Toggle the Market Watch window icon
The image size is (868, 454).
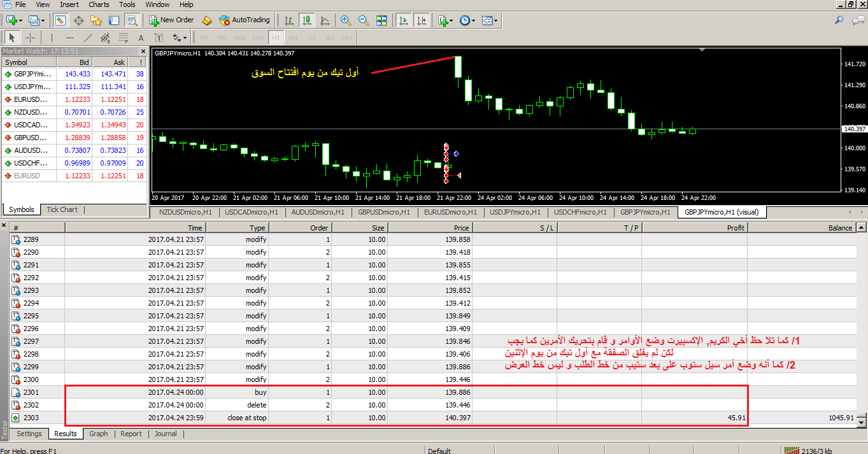click(60, 20)
